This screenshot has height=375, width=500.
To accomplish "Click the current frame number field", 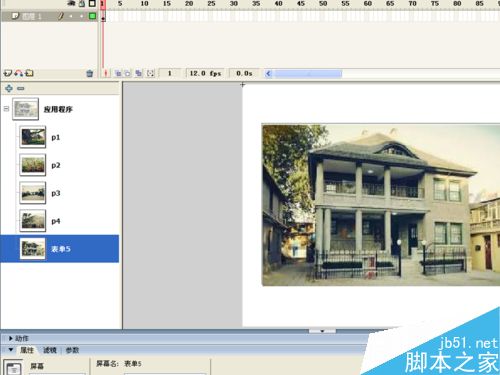I will [x=170, y=73].
